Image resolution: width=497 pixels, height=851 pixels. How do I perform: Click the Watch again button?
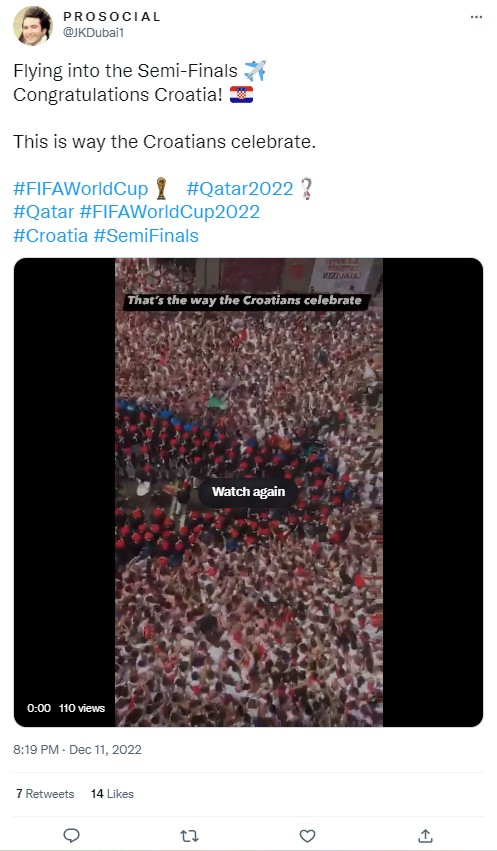(x=248, y=492)
